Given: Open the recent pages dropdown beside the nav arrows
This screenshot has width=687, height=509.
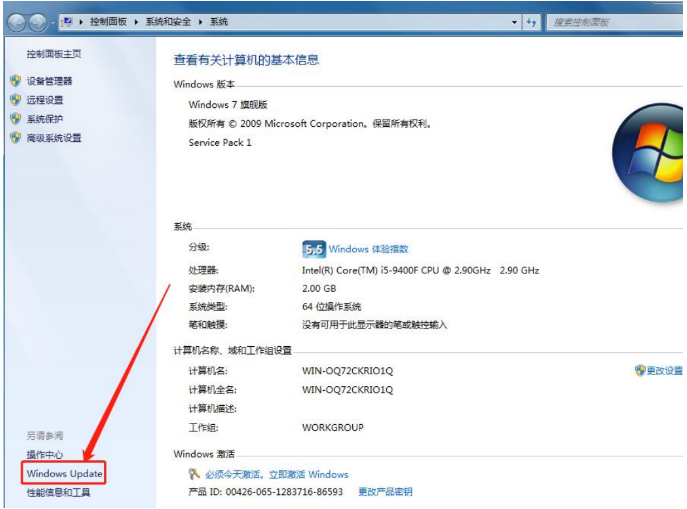Looking at the screenshot, I should (x=52, y=23).
